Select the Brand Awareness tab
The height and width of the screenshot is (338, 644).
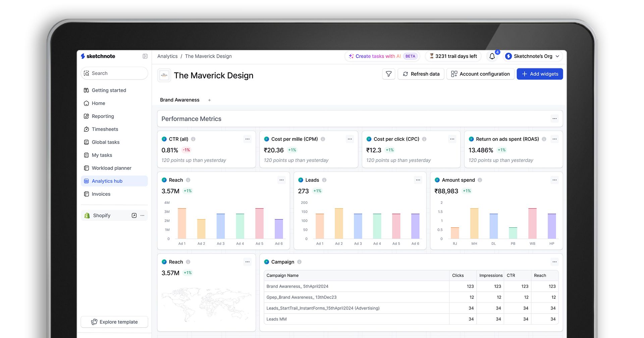(x=180, y=100)
